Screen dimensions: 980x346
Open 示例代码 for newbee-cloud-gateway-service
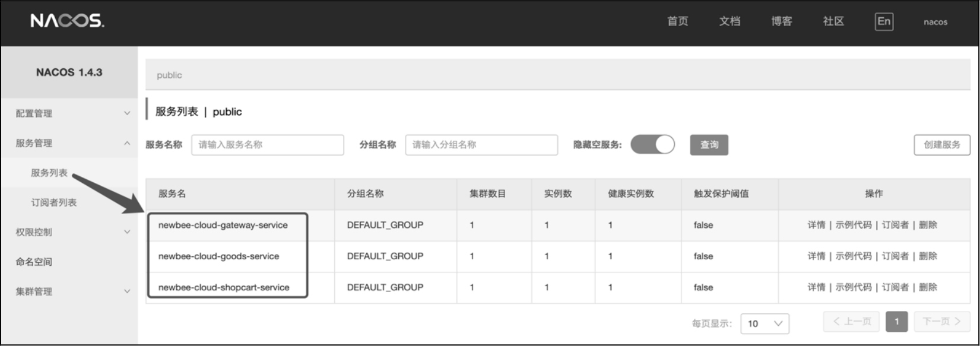(854, 225)
